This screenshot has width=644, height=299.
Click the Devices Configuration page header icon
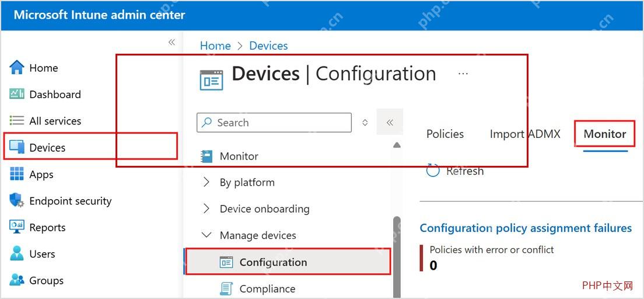pos(212,80)
